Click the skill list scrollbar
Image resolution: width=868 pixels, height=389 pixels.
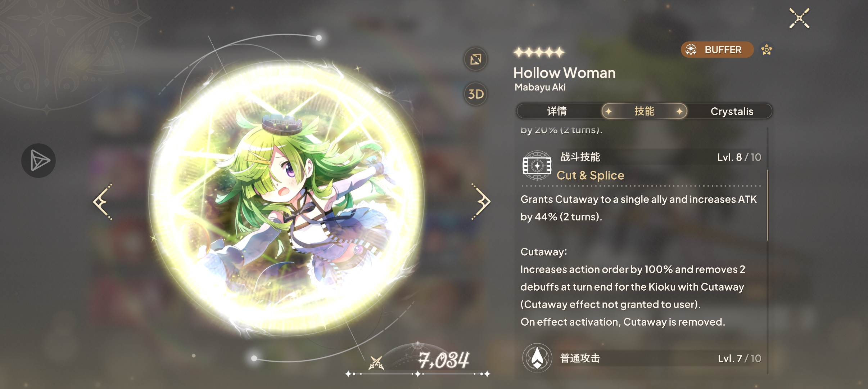click(x=767, y=205)
